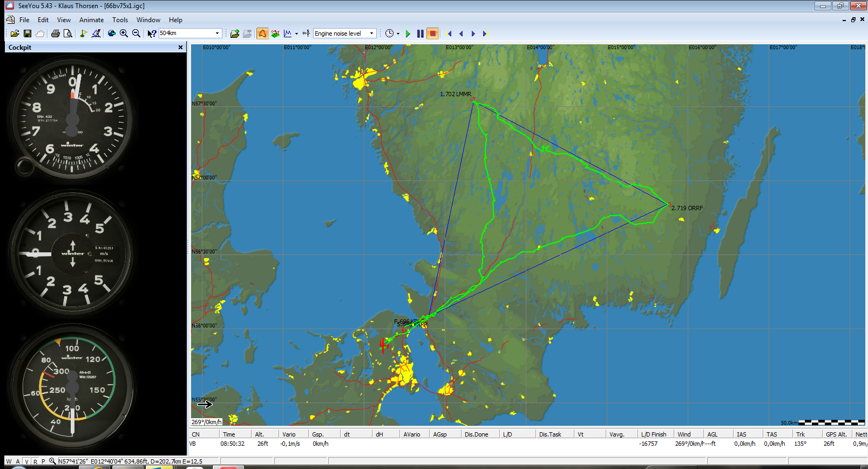Viewport: 868px width, 469px height.
Task: Click the 3D view icon
Action: [x=275, y=33]
